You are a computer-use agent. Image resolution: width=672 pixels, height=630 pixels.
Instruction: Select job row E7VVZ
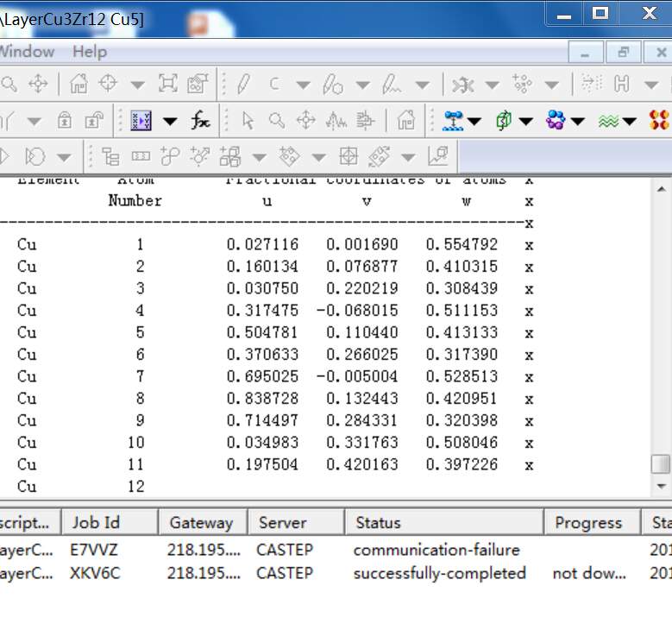pos(336,550)
